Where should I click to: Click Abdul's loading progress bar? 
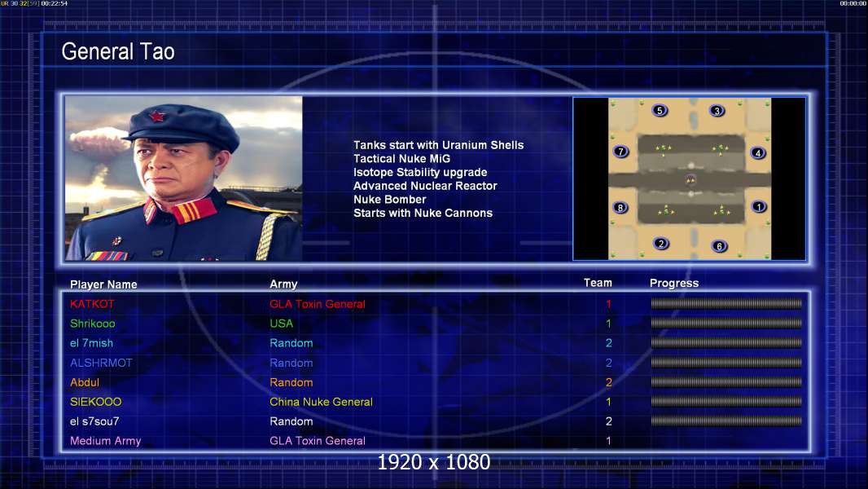click(726, 382)
